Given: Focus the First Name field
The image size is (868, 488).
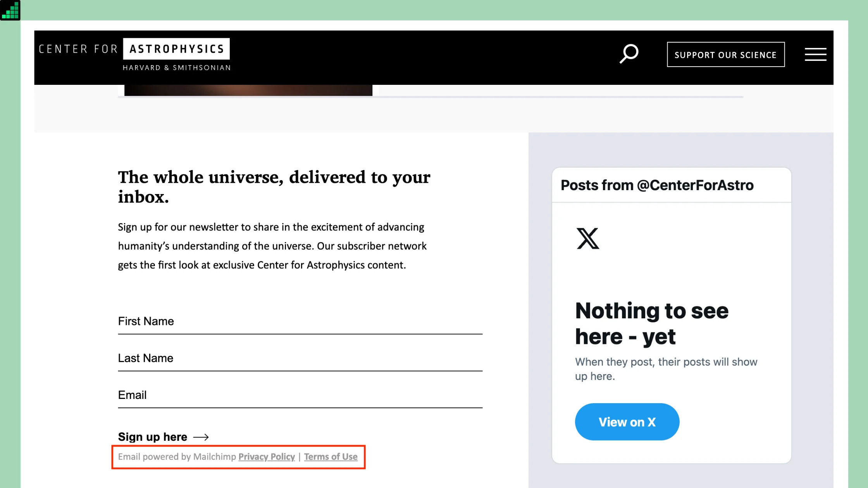Looking at the screenshot, I should pos(300,322).
